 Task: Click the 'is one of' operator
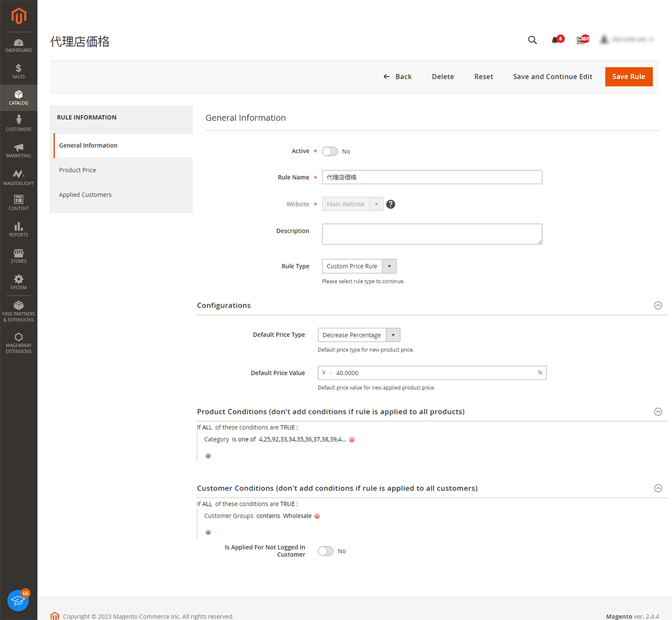[244, 440]
